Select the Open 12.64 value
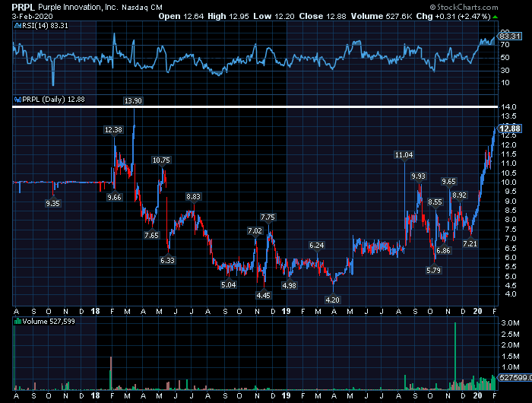The height and width of the screenshot is (403, 532). [x=181, y=16]
